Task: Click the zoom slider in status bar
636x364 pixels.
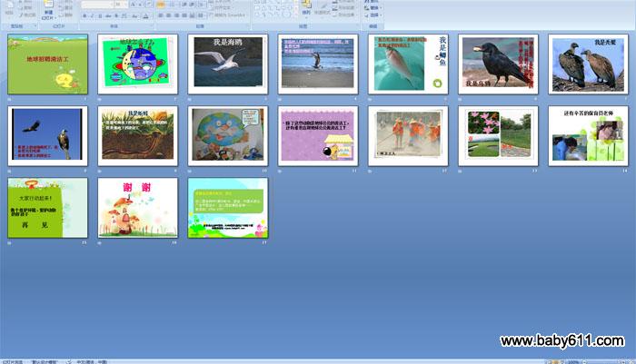Action: (x=602, y=361)
